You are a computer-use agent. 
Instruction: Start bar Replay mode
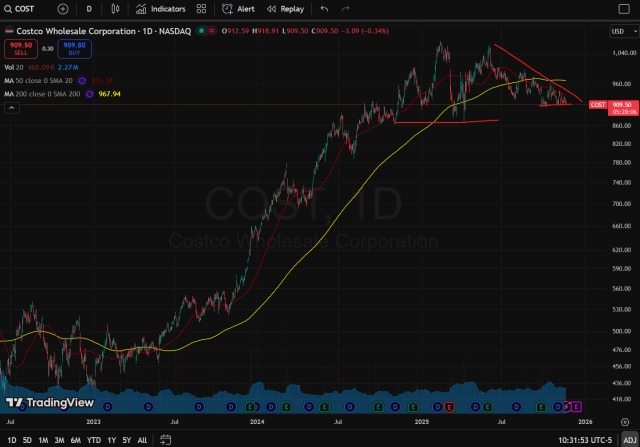[286, 8]
